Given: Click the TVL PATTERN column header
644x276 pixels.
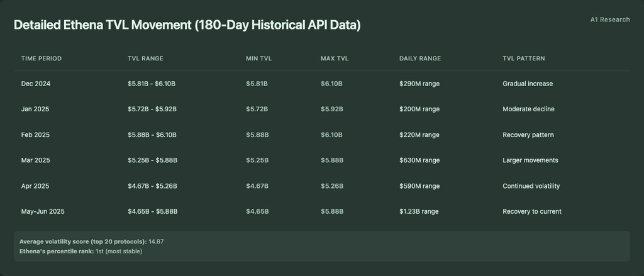Looking at the screenshot, I should point(524,58).
